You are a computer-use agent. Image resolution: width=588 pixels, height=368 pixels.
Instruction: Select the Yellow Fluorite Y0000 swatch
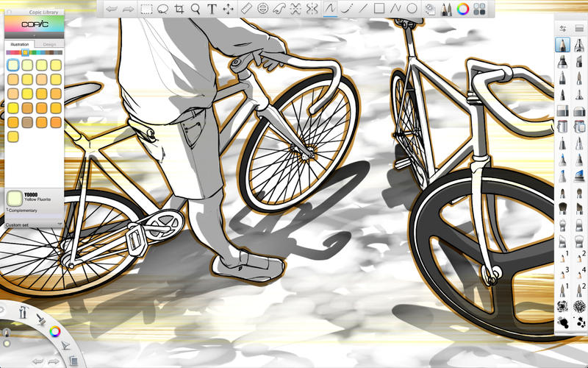[14, 65]
